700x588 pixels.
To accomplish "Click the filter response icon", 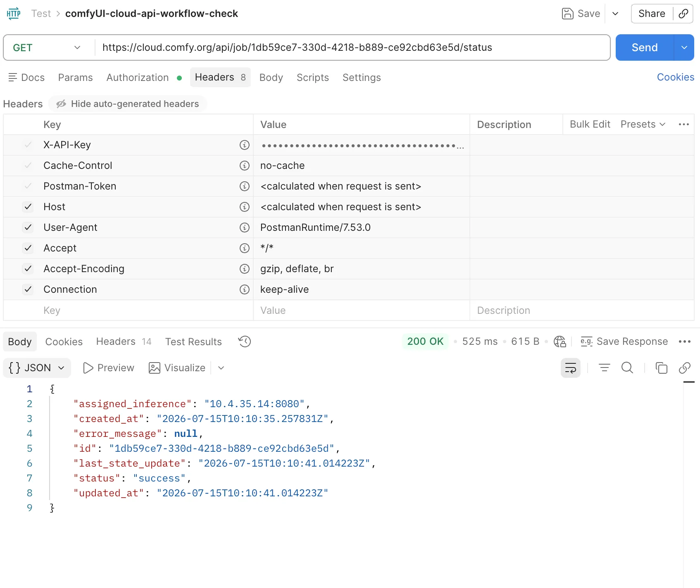I will [x=605, y=367].
